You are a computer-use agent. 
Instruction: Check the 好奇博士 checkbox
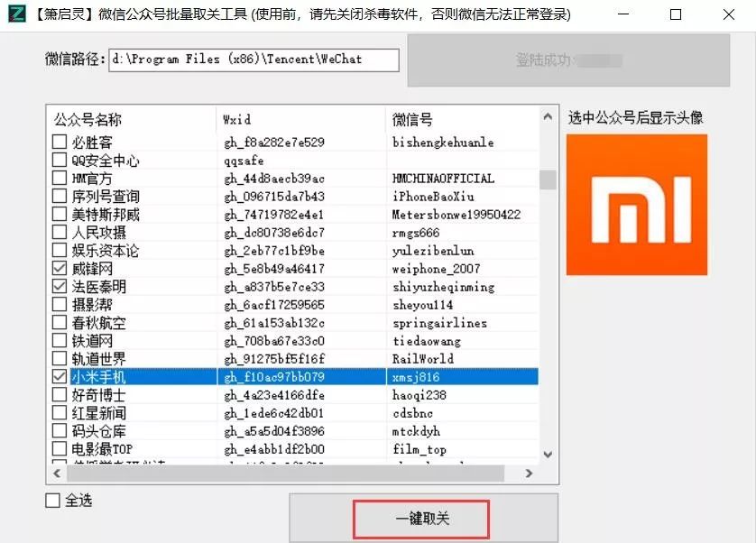[60, 395]
